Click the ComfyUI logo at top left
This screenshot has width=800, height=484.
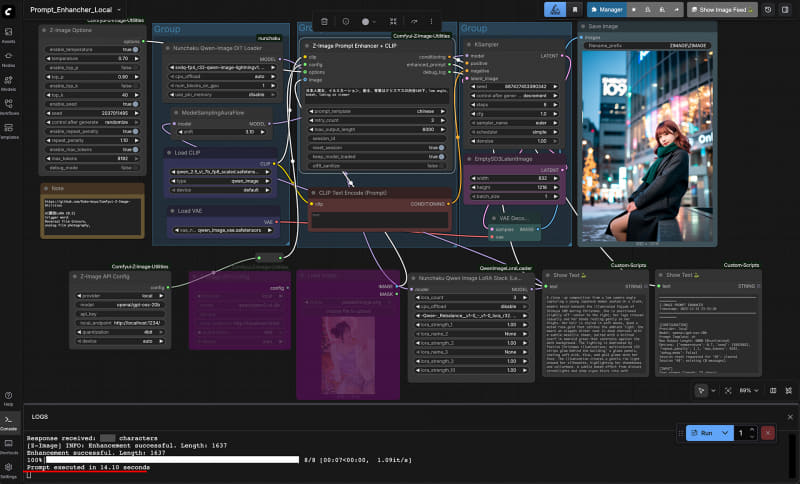(9, 10)
